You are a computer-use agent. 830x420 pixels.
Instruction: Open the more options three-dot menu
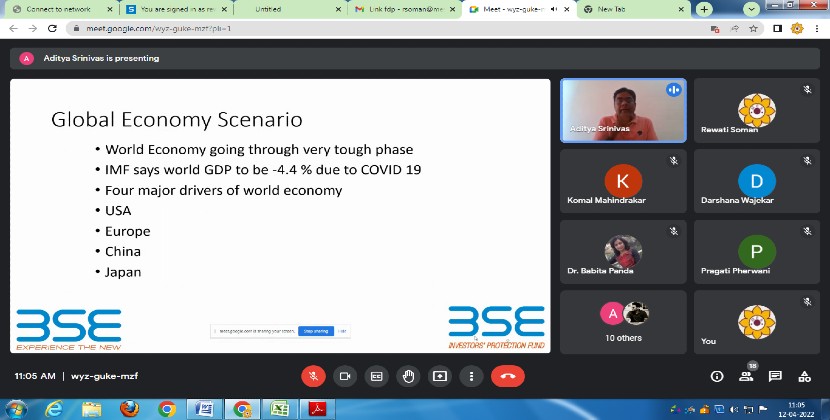471,376
